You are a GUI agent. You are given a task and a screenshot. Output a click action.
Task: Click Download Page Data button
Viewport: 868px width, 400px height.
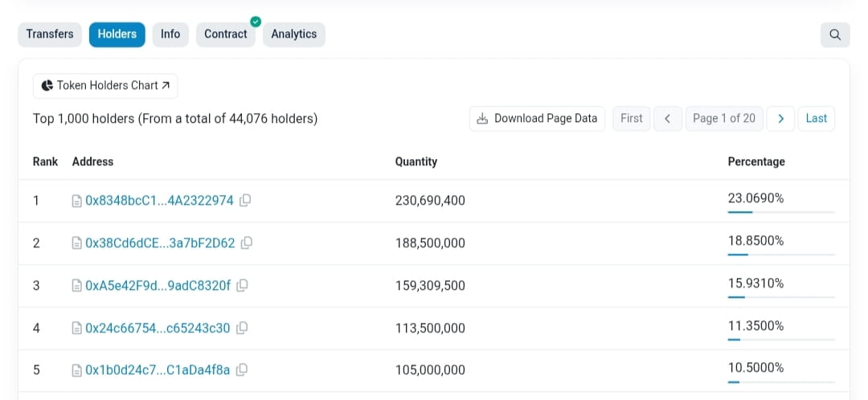pyautogui.click(x=537, y=118)
